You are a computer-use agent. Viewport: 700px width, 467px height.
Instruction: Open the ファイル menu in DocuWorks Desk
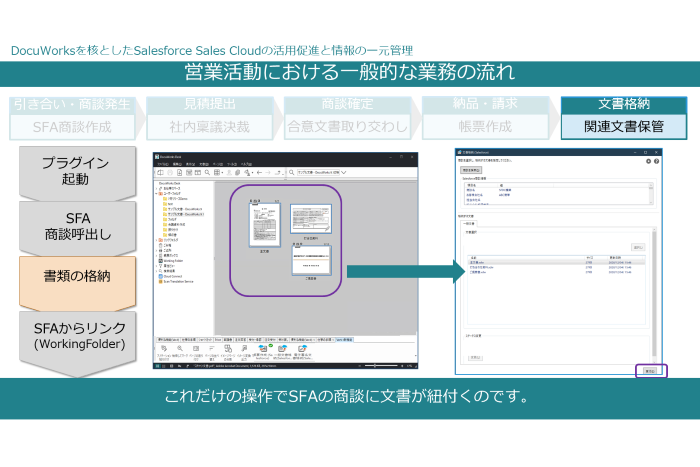(x=163, y=164)
